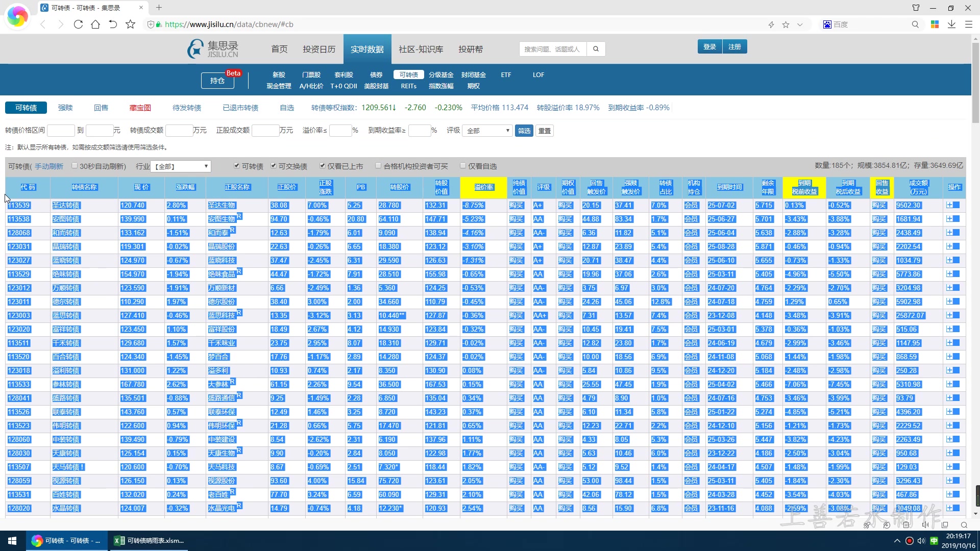Image resolution: width=980 pixels, height=551 pixels.
Task: Sort by yellow 到期税前收益 column header
Action: click(804, 187)
